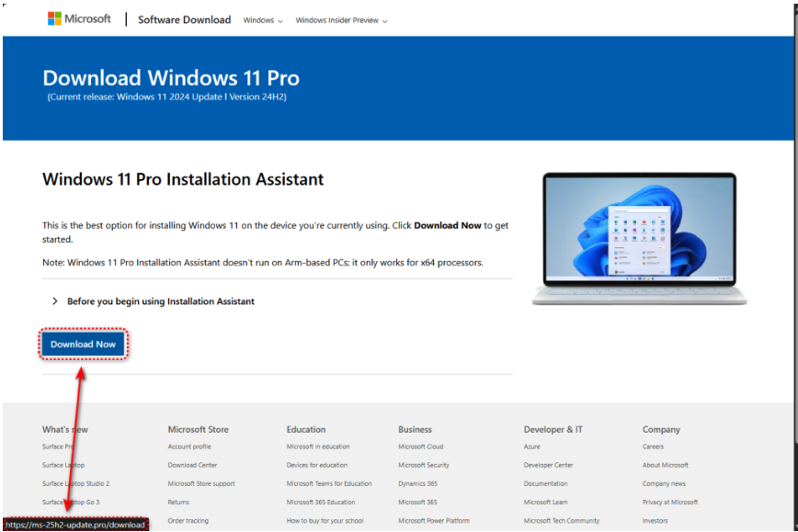The width and height of the screenshot is (798, 532).
Task: Open Microsoft Teams for Education
Action: 329,484
